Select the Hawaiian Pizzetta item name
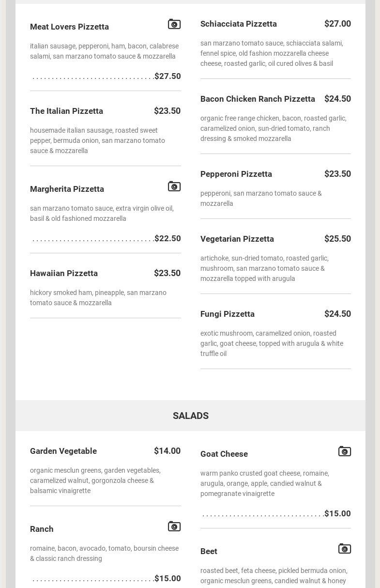 coord(64,273)
